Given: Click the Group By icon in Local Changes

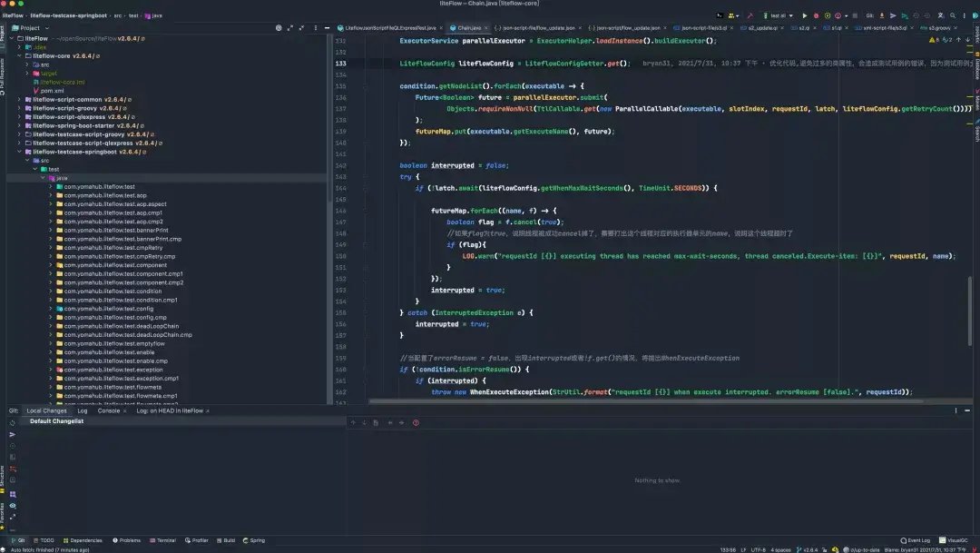Looking at the screenshot, I should tap(12, 494).
